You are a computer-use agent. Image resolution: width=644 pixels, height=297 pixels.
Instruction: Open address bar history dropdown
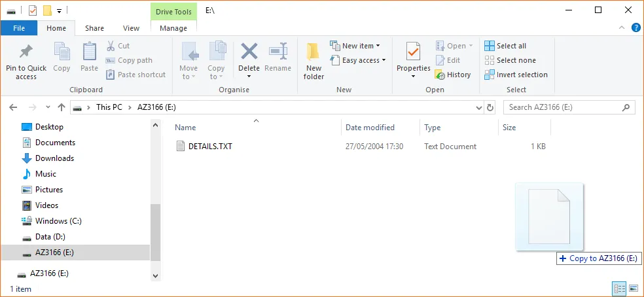(479, 108)
